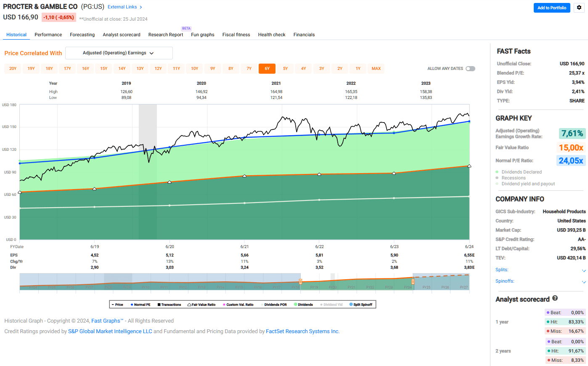Select the Fun graphs tab
The width and height of the screenshot is (588, 366).
pyautogui.click(x=202, y=35)
